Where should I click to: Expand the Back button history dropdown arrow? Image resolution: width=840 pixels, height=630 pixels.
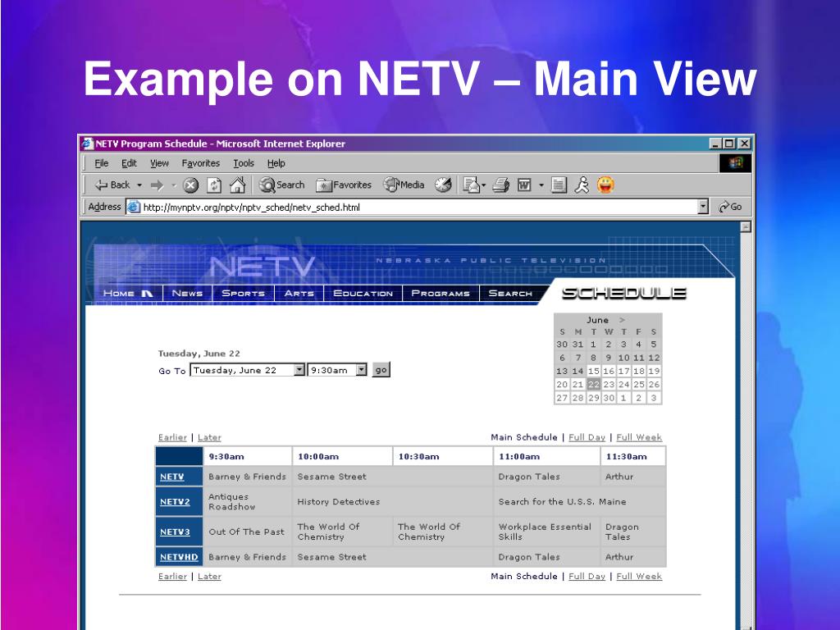pos(139,185)
